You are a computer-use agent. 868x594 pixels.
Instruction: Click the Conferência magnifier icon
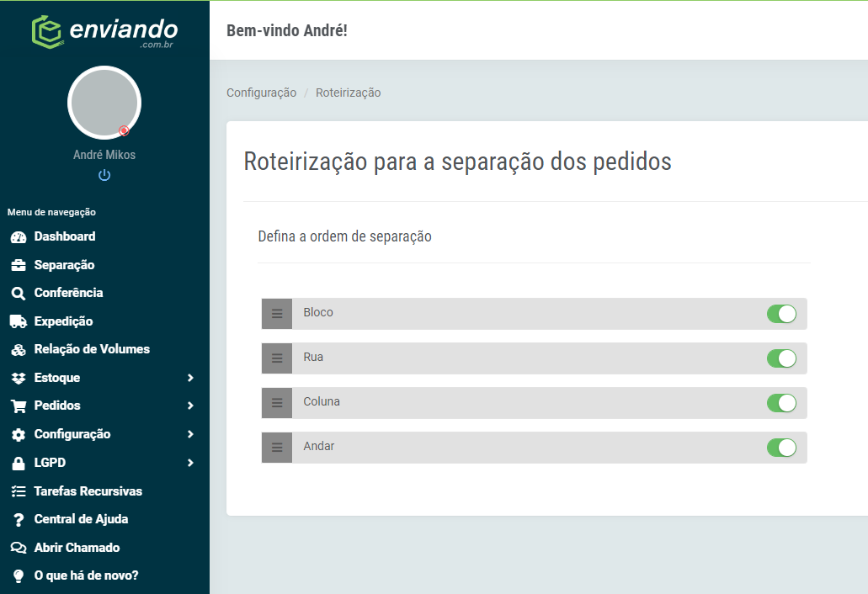19,293
